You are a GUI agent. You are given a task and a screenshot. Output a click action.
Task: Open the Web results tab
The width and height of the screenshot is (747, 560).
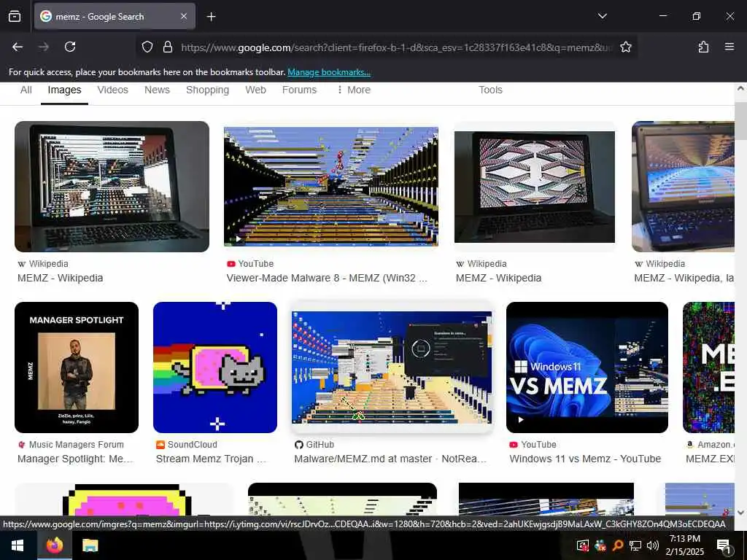(x=256, y=90)
